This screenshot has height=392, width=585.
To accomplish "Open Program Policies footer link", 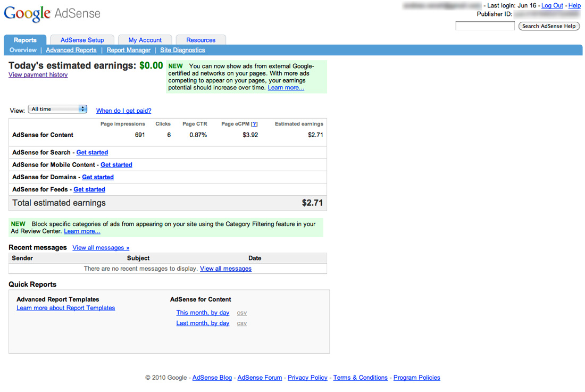I will 417,378.
